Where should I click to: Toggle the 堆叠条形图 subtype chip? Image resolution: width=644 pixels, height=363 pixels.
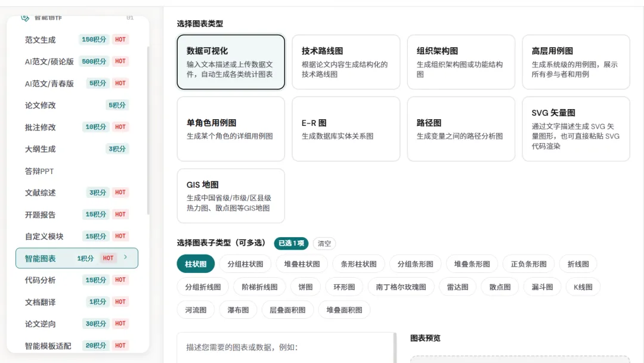coord(472,264)
